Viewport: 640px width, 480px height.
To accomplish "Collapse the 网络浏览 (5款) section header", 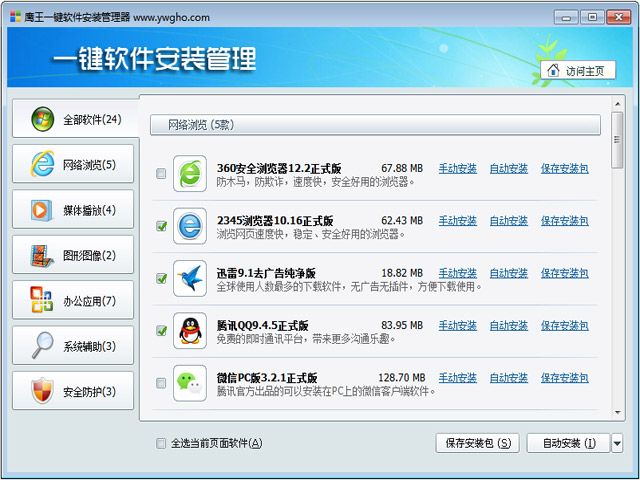I will click(375, 125).
